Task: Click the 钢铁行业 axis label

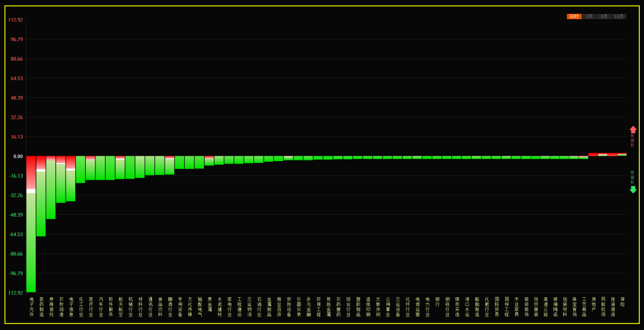Action: [x=447, y=307]
